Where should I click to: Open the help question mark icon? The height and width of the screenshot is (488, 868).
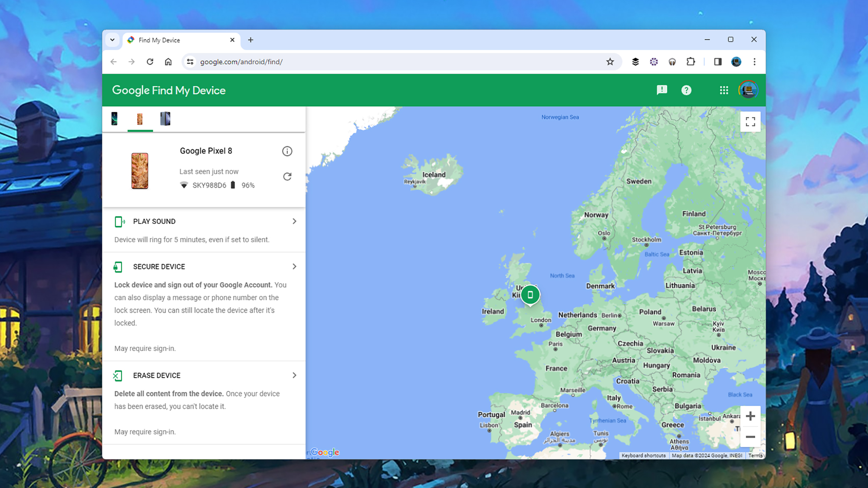pyautogui.click(x=686, y=90)
